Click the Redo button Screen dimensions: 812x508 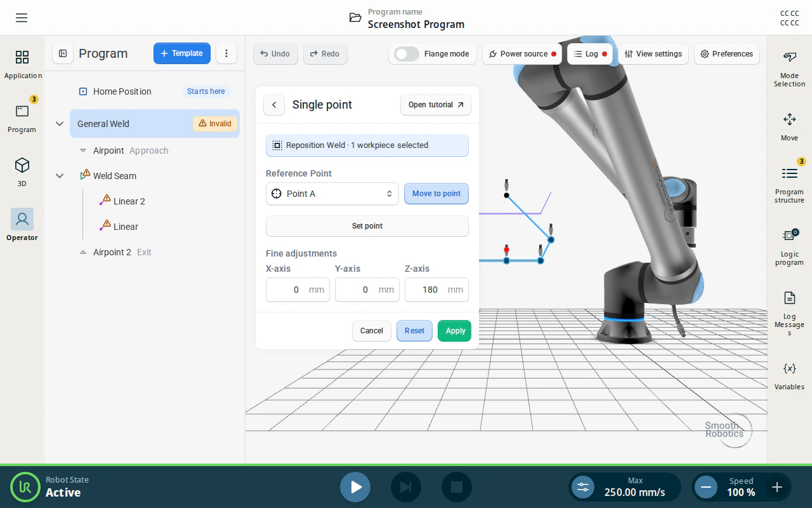[325, 54]
